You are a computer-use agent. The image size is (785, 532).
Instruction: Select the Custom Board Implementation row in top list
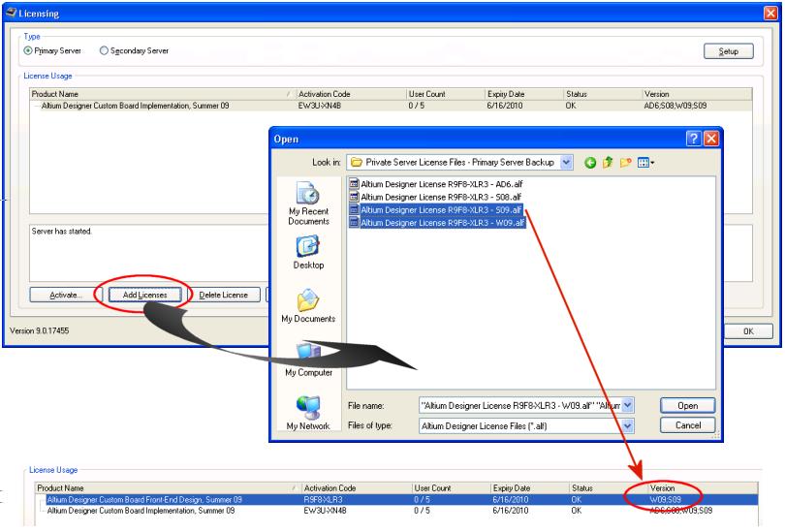click(x=391, y=106)
